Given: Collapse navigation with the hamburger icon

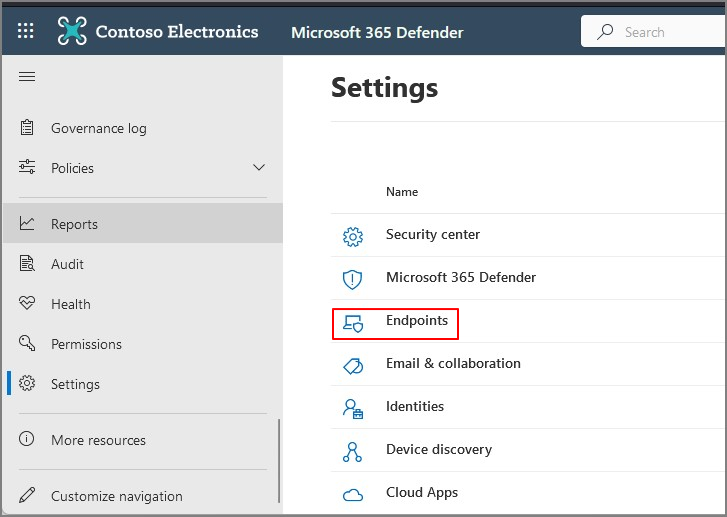Looking at the screenshot, I should [x=27, y=76].
